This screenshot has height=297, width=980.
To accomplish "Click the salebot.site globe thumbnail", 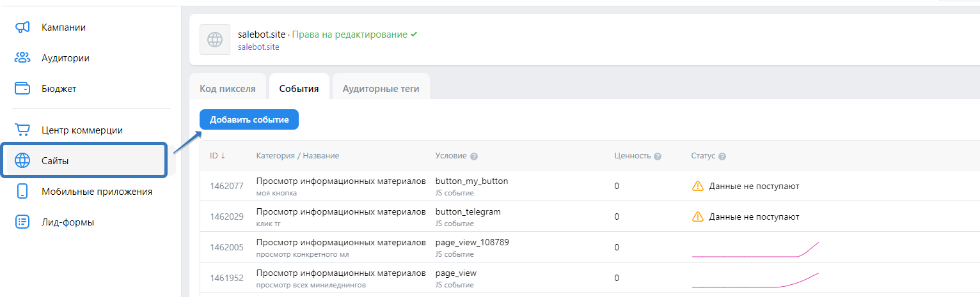I will [x=215, y=40].
